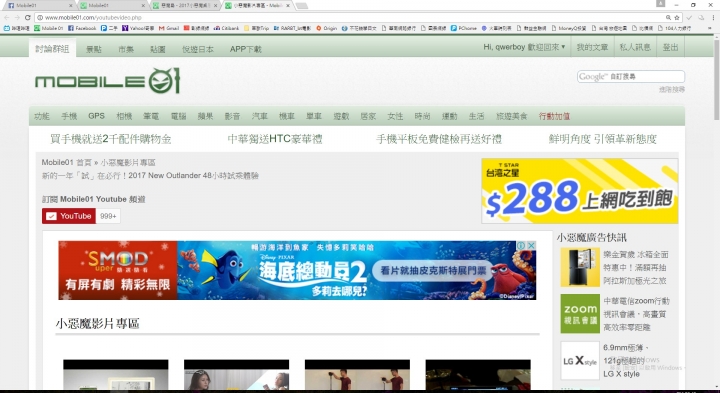
Task: Click Mobile01 首頁 breadcrumb link
Action: [67, 163]
